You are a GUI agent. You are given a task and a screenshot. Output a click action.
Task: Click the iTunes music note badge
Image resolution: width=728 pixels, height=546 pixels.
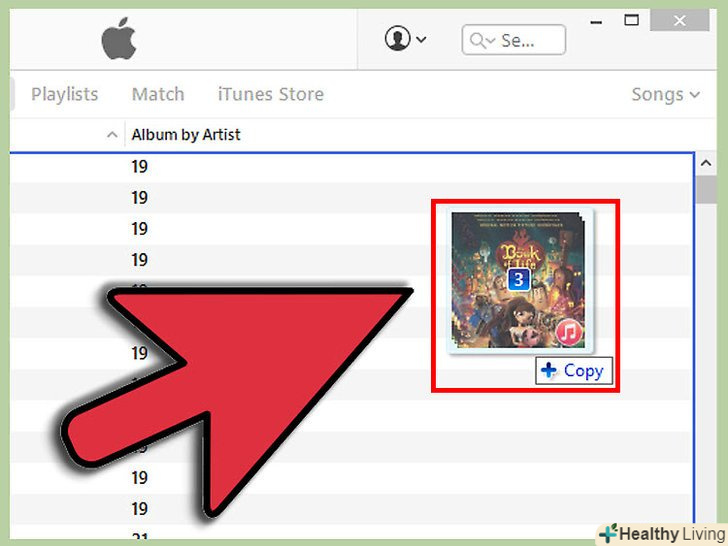(x=569, y=332)
